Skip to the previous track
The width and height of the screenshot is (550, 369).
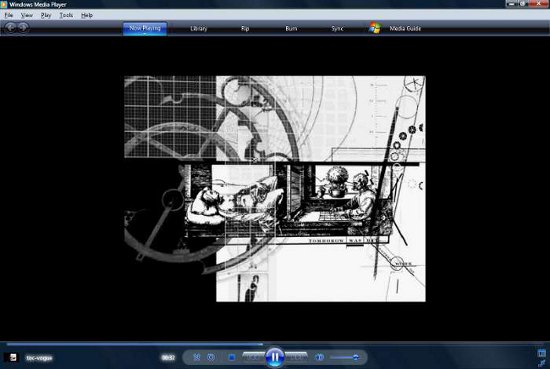(253, 357)
